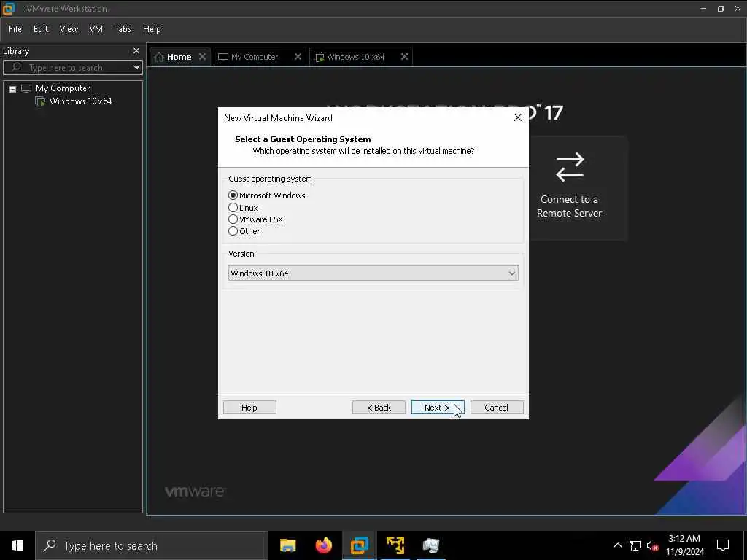This screenshot has height=560, width=747.
Task: Close the My Computer tab
Action: pyautogui.click(x=298, y=57)
